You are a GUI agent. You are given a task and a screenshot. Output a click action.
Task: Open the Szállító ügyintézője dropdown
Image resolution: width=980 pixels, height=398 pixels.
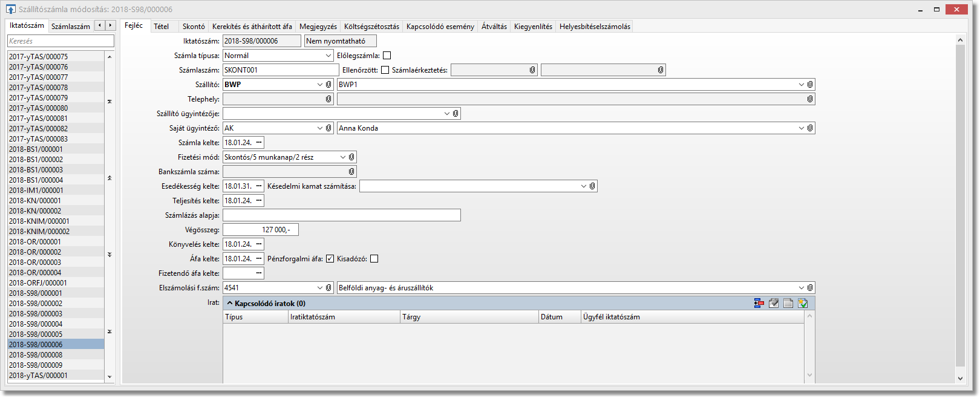tap(447, 114)
